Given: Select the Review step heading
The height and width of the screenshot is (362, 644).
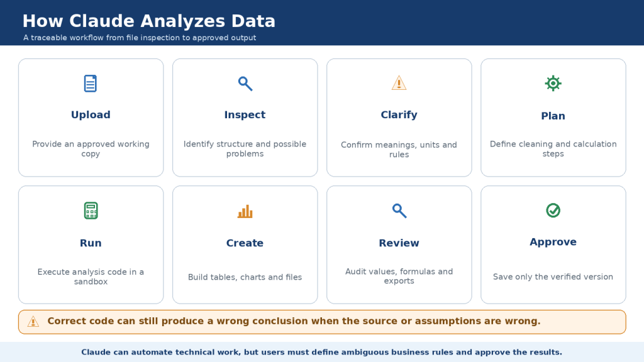Looking at the screenshot, I should coord(399,243).
